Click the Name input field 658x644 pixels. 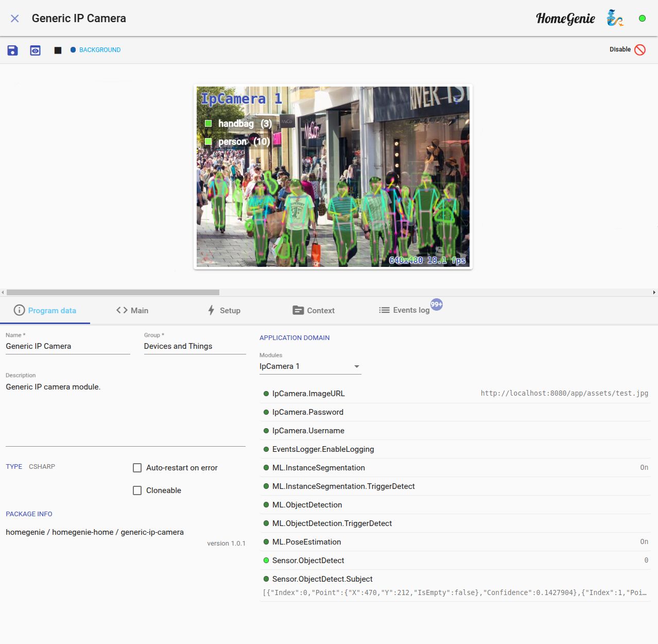[67, 346]
